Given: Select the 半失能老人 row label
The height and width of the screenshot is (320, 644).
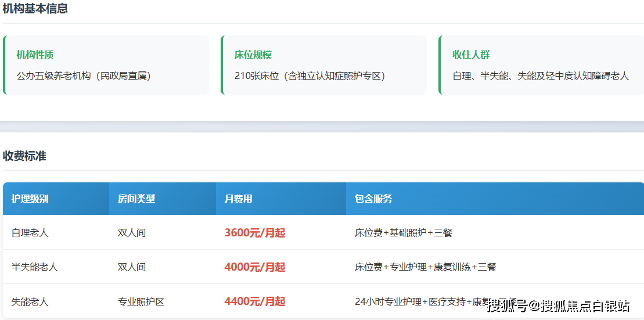Looking at the screenshot, I should coord(35,267).
